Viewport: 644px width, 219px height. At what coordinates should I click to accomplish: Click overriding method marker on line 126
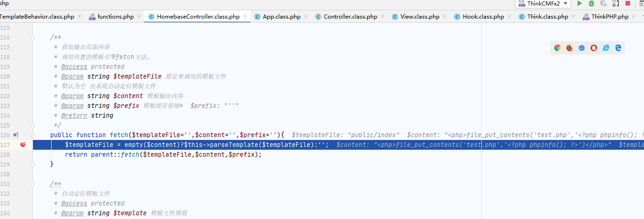coord(15,135)
